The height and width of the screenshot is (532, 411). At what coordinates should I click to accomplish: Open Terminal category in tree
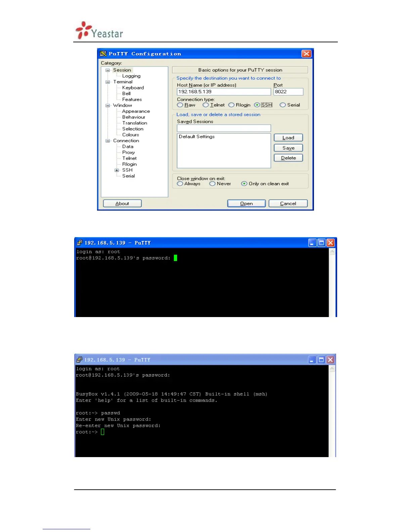tap(123, 82)
